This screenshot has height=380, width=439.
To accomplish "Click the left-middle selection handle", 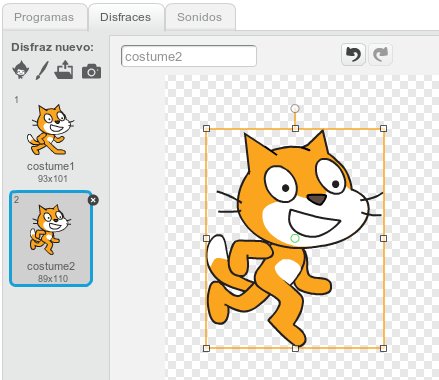I will (x=206, y=238).
